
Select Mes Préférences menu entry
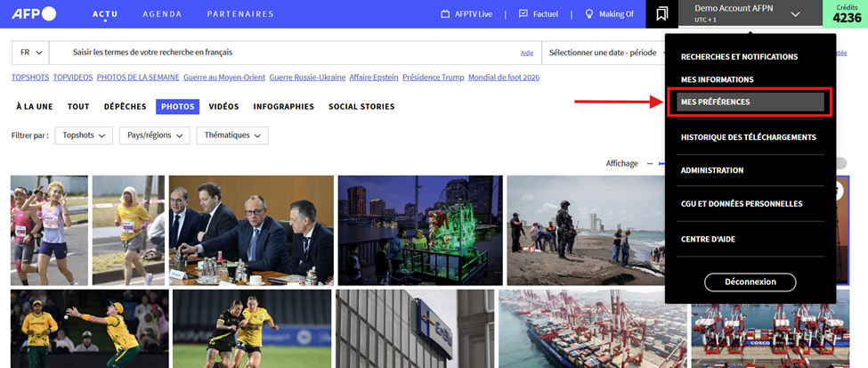(x=749, y=102)
